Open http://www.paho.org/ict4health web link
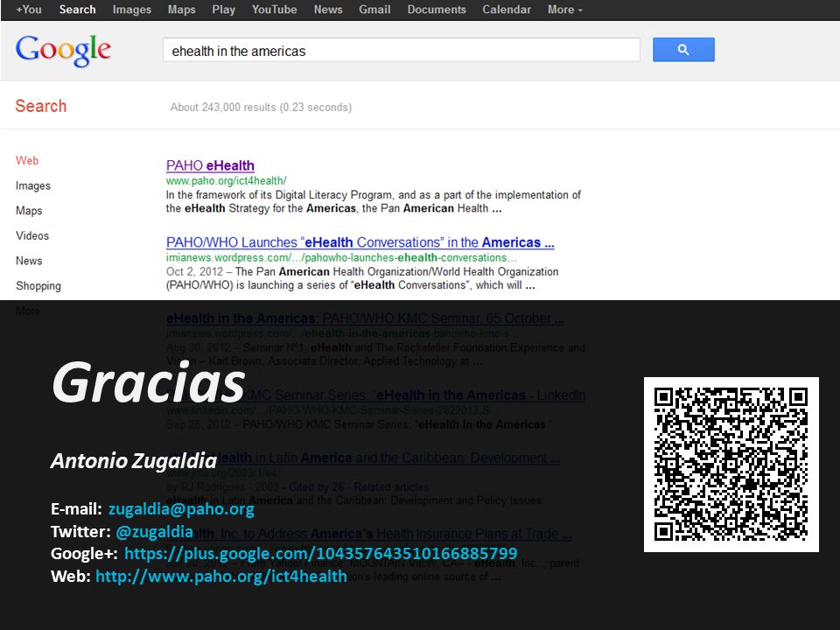 [x=221, y=577]
